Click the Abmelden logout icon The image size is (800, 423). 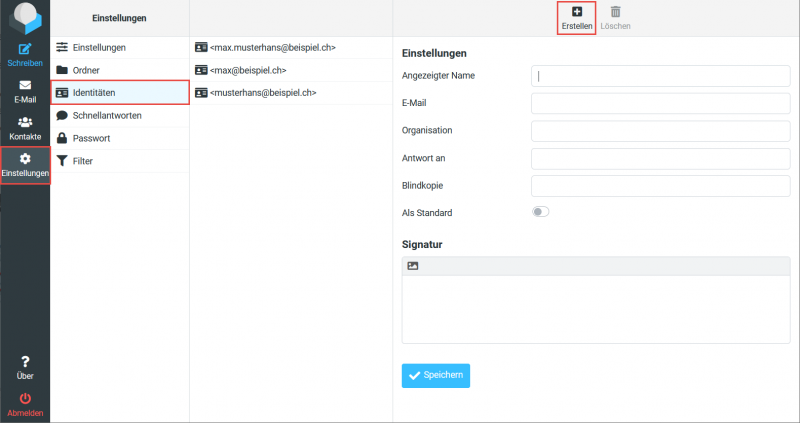pos(25,399)
